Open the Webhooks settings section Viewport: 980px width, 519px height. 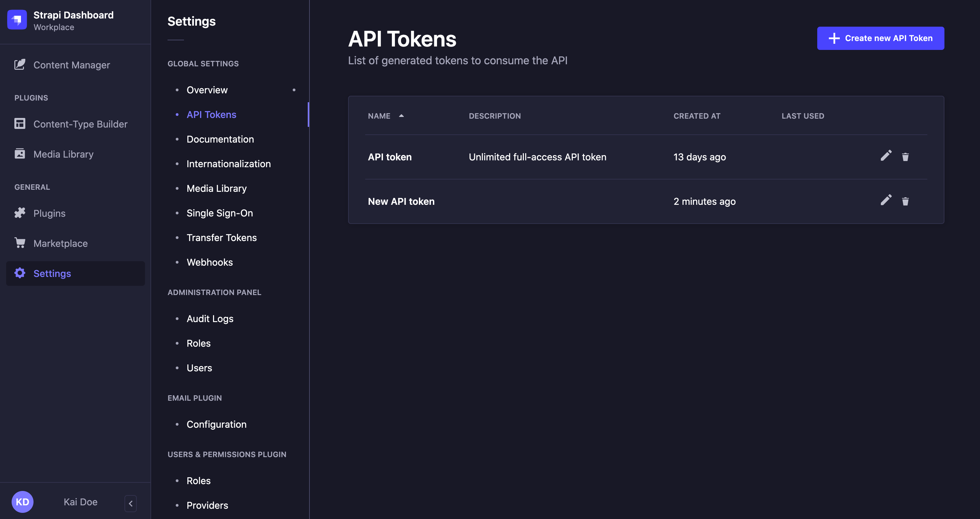210,262
